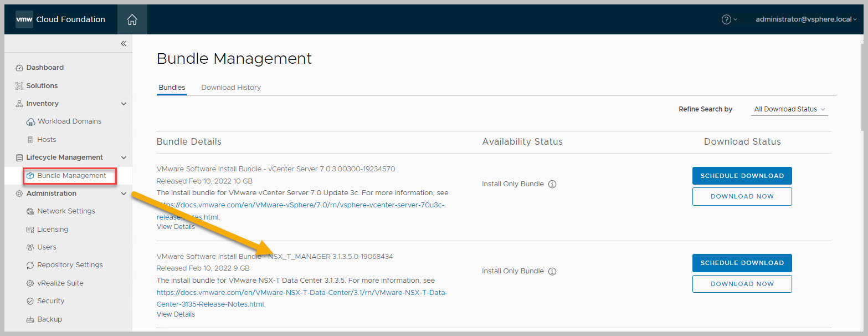868x336 pixels.
Task: Go to Workload Domains
Action: (x=69, y=121)
